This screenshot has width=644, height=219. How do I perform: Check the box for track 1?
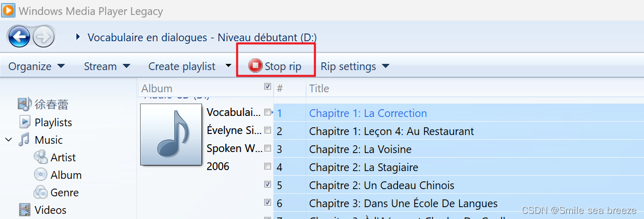pos(267,112)
